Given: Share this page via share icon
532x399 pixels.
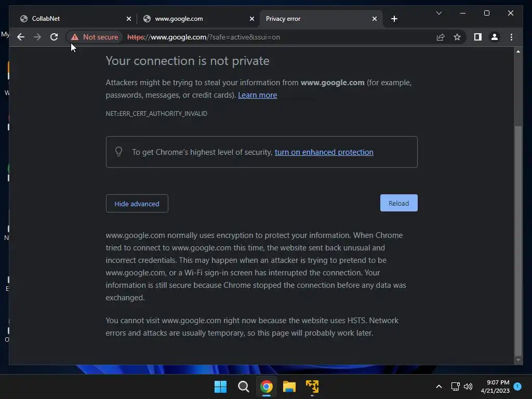Looking at the screenshot, I should (x=441, y=37).
